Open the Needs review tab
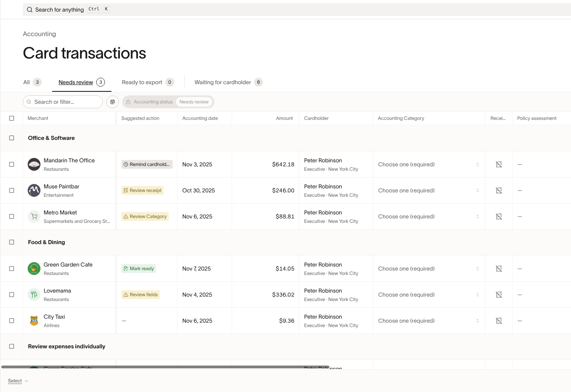Image resolution: width=571 pixels, height=392 pixels. (x=82, y=82)
